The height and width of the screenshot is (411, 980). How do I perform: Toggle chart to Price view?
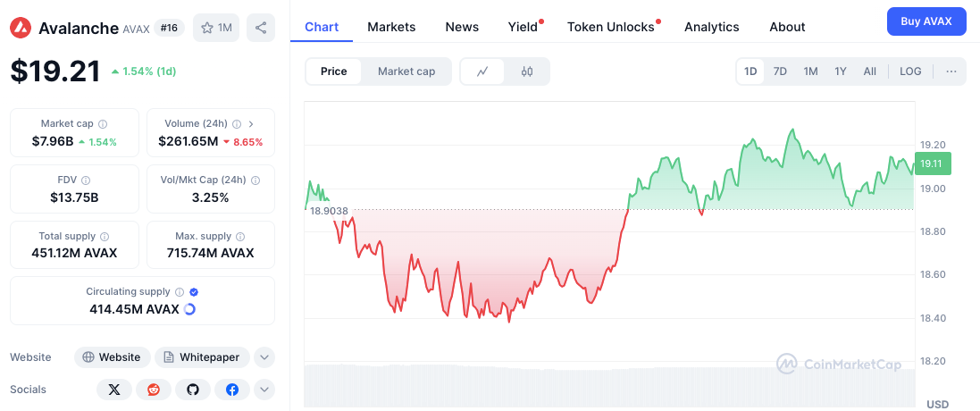(x=334, y=71)
